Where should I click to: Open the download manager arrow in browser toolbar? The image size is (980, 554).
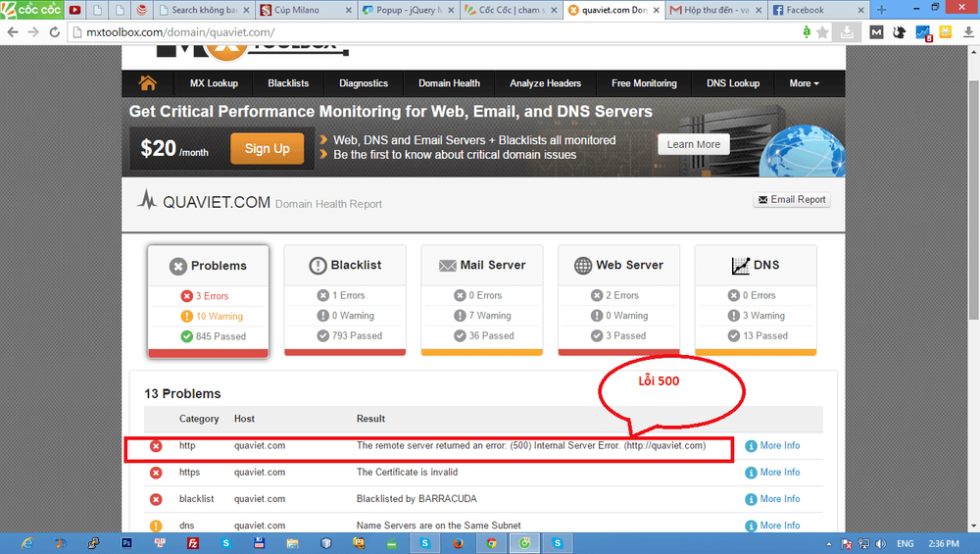[x=968, y=32]
